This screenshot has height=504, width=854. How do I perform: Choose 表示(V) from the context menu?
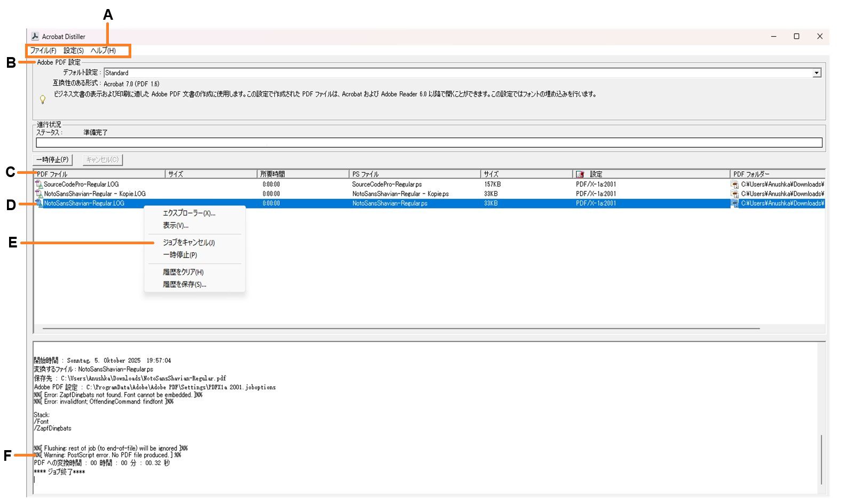click(x=176, y=226)
